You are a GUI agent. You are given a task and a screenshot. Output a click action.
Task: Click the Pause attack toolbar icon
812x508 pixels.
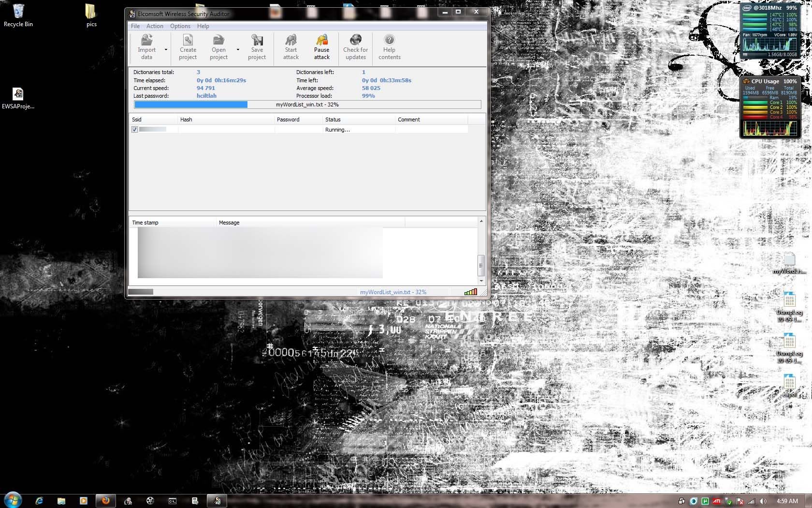321,47
